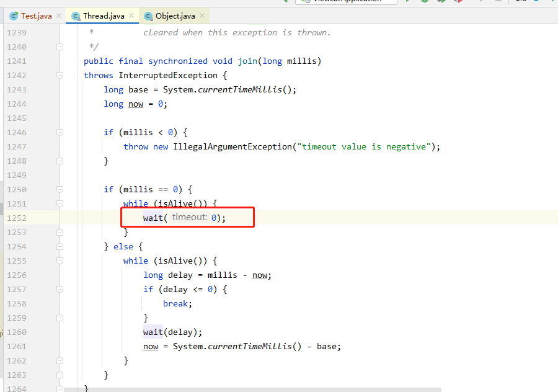The width and height of the screenshot is (558, 392).
Task: Click the editor's horizontal scrollbar
Action: [x=253, y=390]
